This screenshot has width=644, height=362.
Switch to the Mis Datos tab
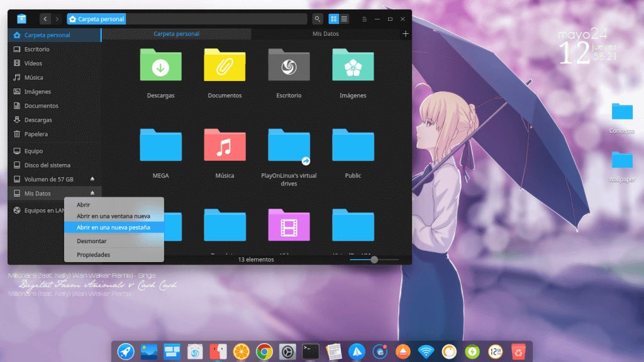[325, 34]
